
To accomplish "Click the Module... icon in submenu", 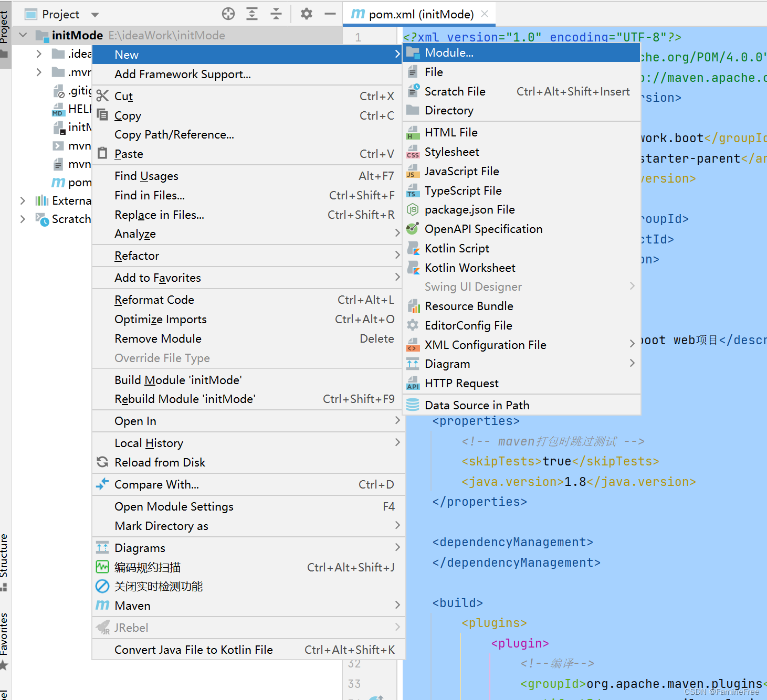I will pyautogui.click(x=413, y=52).
